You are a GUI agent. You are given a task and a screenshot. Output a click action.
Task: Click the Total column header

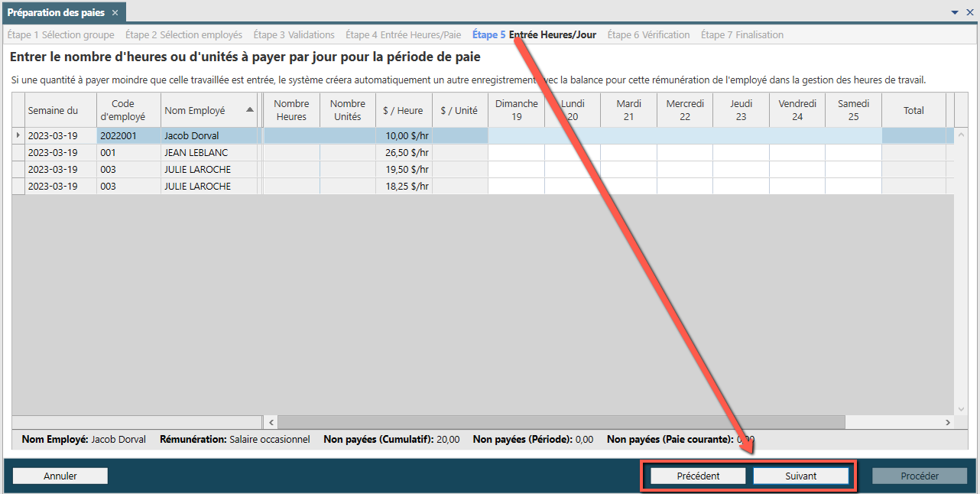914,110
